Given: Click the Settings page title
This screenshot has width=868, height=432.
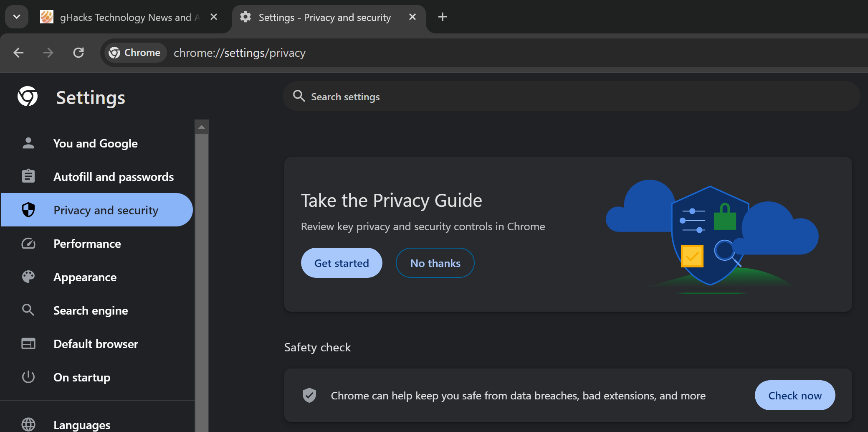Looking at the screenshot, I should (x=91, y=97).
